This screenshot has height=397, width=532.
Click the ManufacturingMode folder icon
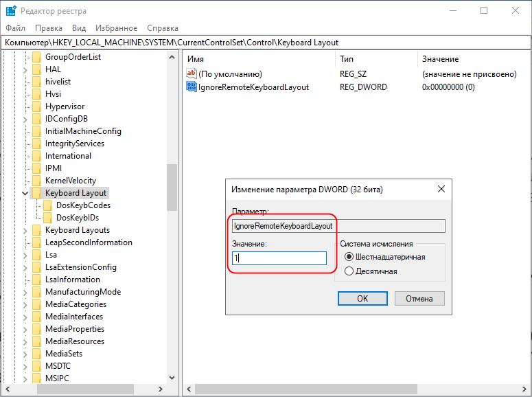[37, 292]
